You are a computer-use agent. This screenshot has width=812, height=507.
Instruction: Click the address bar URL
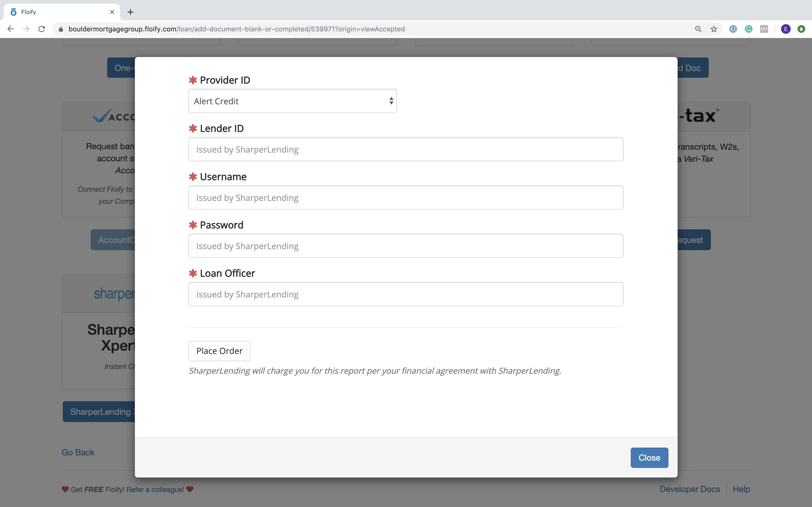pos(237,29)
